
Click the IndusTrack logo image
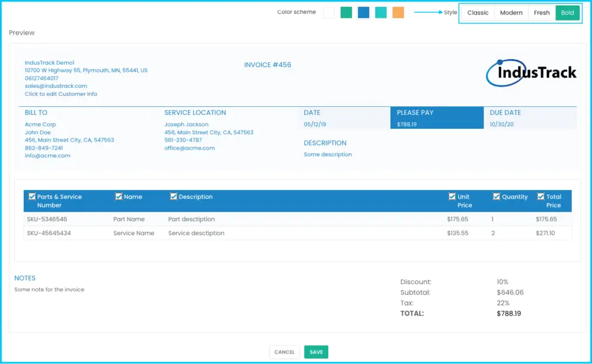[x=531, y=73]
